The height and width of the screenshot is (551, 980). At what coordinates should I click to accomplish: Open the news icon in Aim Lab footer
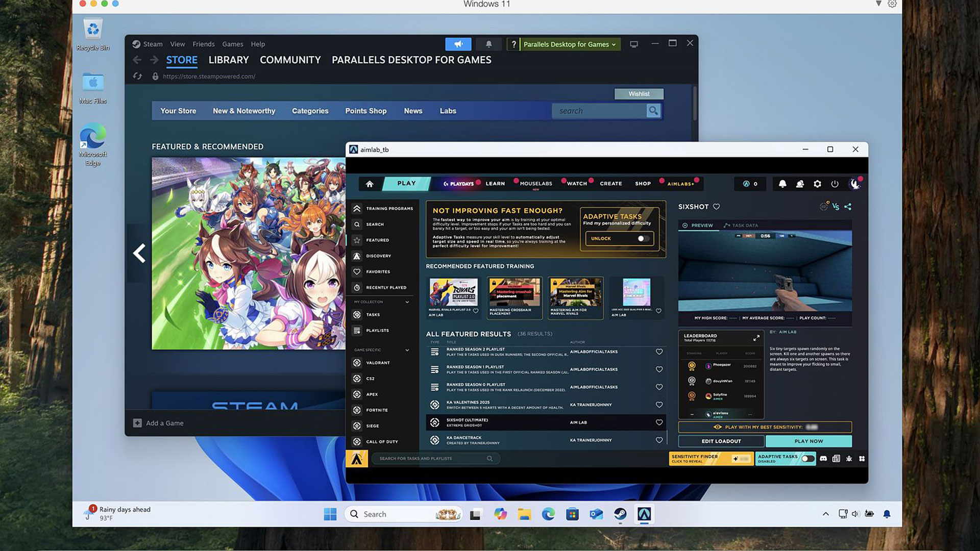click(x=836, y=459)
